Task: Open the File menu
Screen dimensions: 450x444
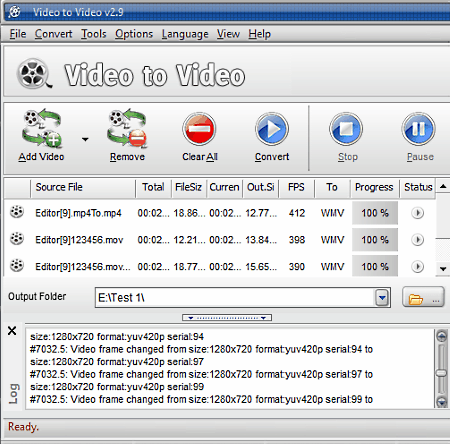Action: [18, 34]
